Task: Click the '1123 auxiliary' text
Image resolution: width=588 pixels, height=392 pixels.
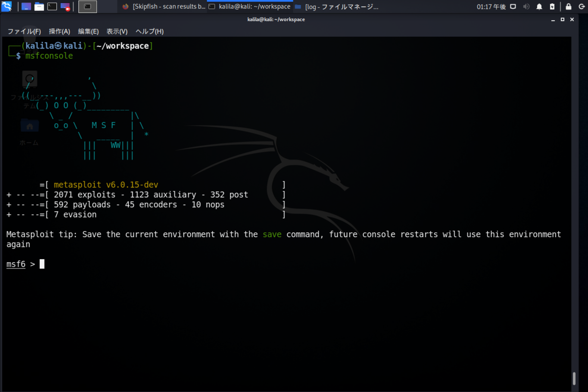Action: pyautogui.click(x=163, y=195)
